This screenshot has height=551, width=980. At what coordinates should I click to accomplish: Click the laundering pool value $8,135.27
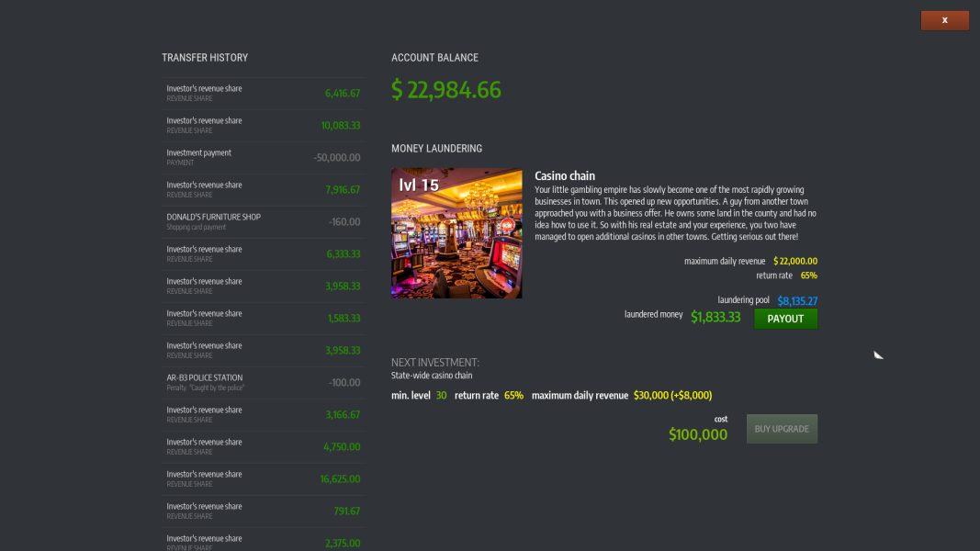(x=797, y=300)
